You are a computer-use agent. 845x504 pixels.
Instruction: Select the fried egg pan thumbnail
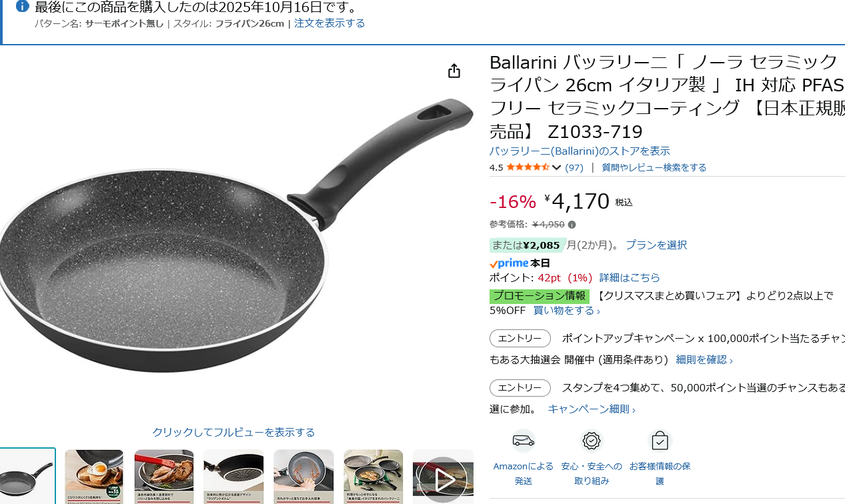pyautogui.click(x=94, y=477)
